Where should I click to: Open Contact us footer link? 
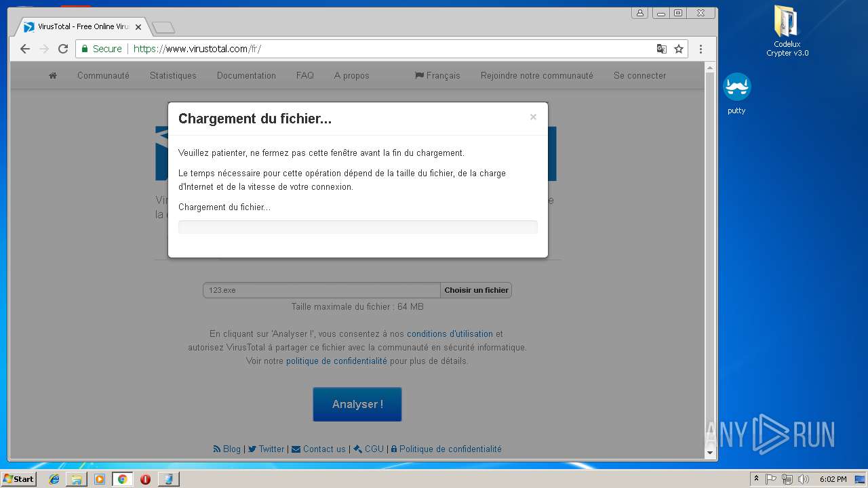(319, 449)
